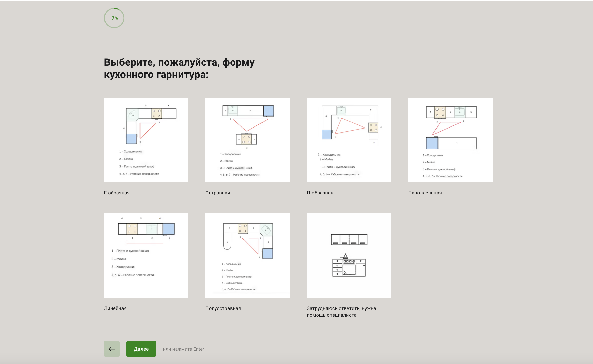Click the Островная text label

click(x=218, y=193)
